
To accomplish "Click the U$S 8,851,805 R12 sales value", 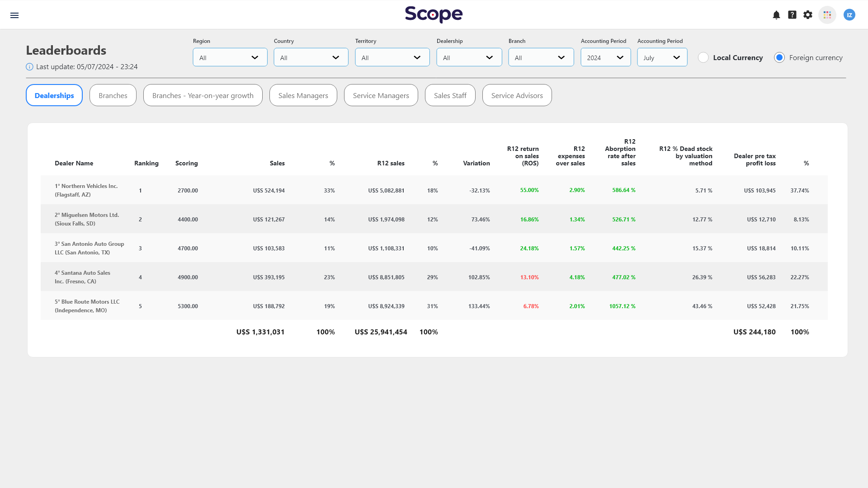I will (x=387, y=277).
